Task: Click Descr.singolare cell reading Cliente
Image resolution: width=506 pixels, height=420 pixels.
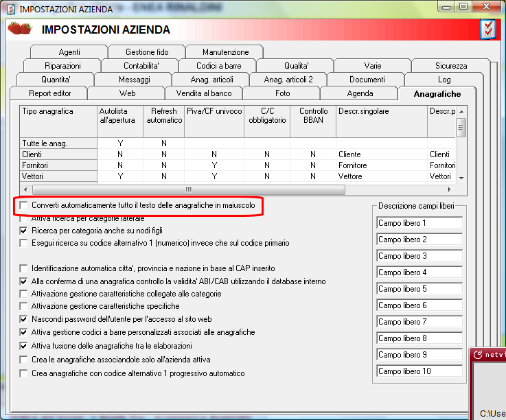Action: tap(382, 154)
